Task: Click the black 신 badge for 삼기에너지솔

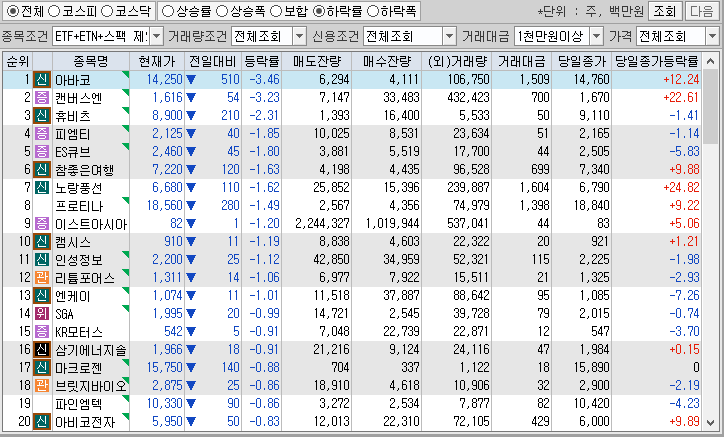Action: pyautogui.click(x=42, y=350)
